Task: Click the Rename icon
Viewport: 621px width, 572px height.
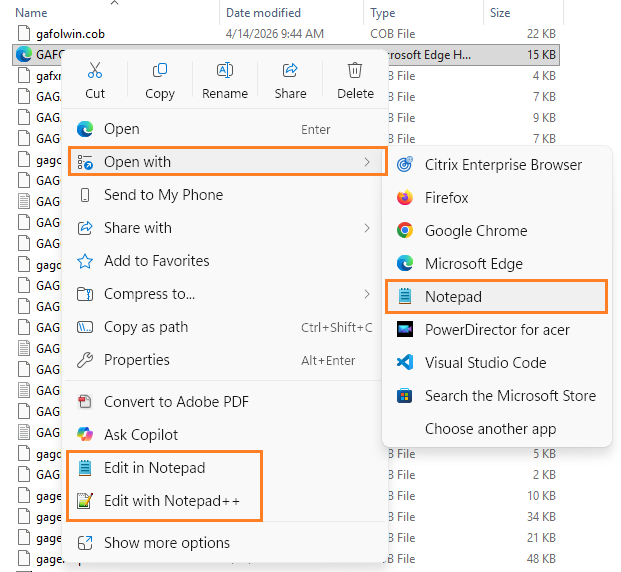Action: tap(225, 70)
